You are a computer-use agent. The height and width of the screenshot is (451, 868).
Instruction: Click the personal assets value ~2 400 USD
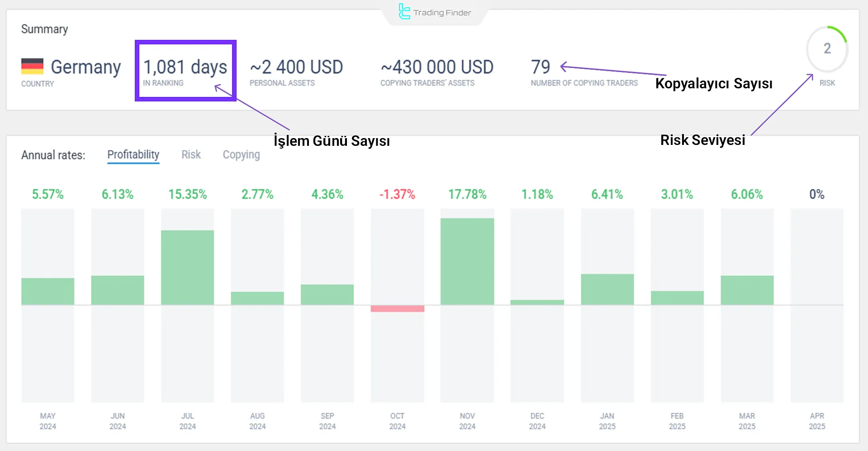click(296, 67)
